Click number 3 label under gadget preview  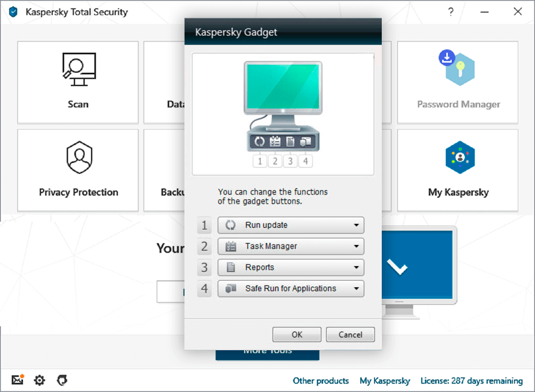290,161
